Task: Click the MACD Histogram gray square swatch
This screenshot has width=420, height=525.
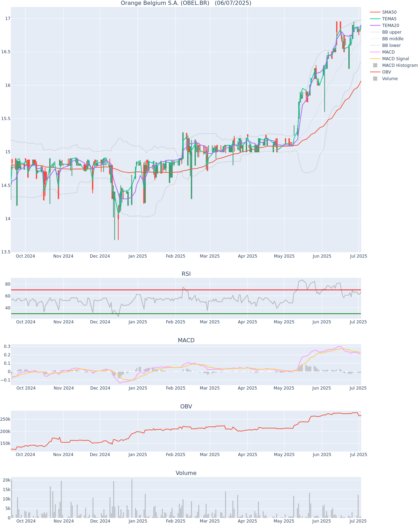Action: point(375,65)
